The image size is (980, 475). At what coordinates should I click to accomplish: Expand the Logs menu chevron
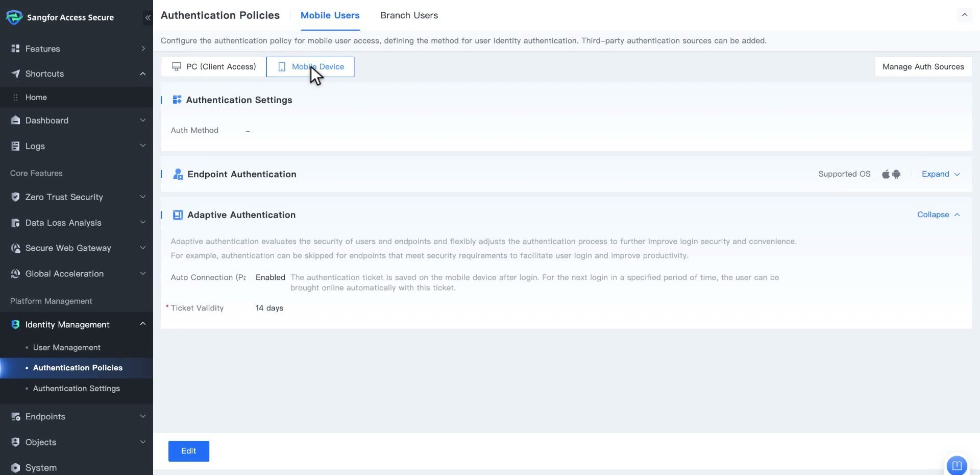coord(143,146)
